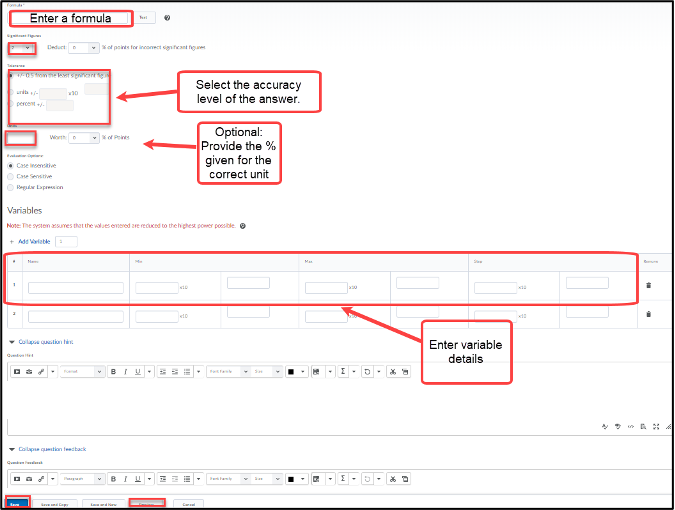Delete variable row 1 with trash icon
This screenshot has height=510, width=675.
pyautogui.click(x=648, y=285)
